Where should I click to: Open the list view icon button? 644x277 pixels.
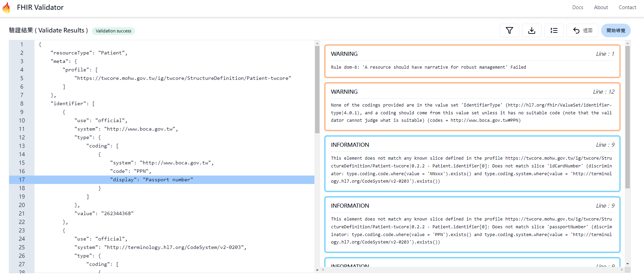pyautogui.click(x=554, y=30)
